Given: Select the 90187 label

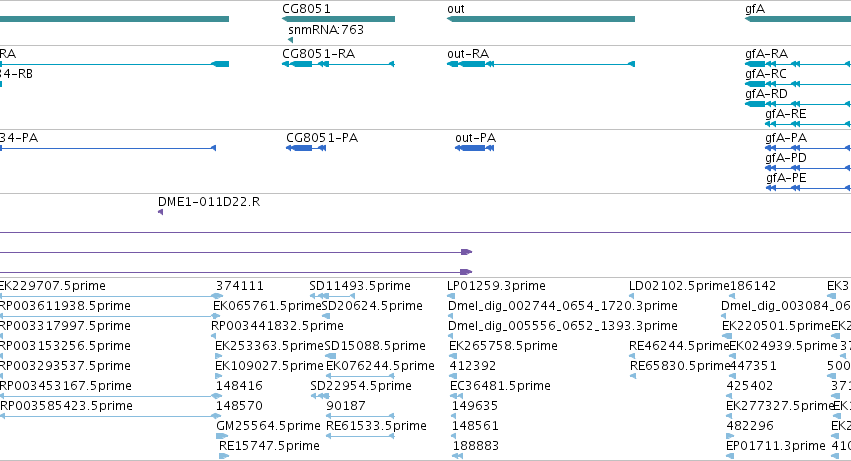Looking at the screenshot, I should [346, 407].
